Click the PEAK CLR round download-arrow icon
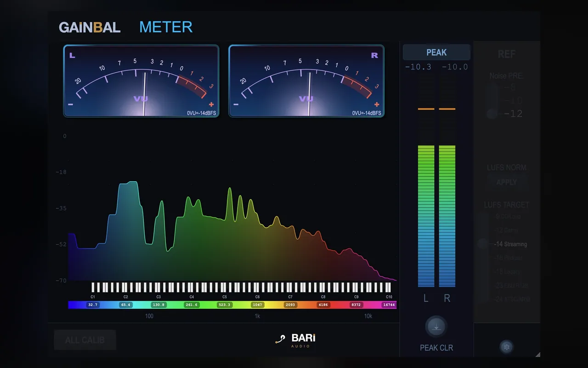Viewport: 588px width, 368px height. coord(436,327)
